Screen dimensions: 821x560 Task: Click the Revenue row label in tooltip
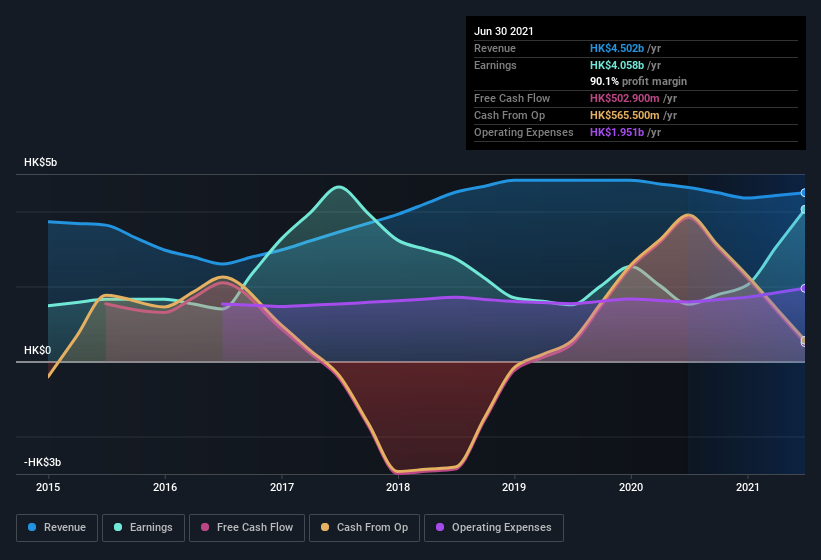[495, 48]
